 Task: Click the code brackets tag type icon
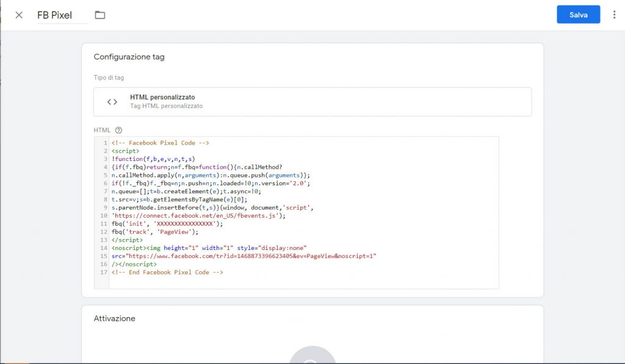112,102
